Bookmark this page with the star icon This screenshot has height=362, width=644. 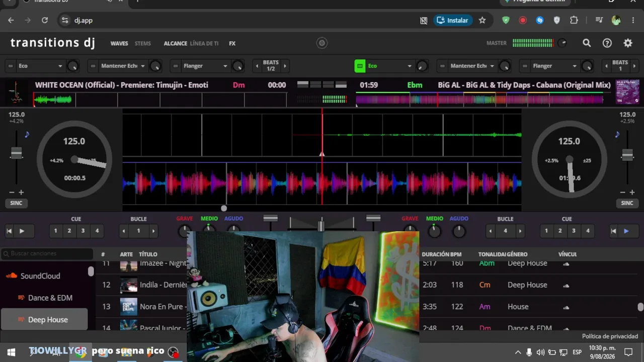point(482,20)
